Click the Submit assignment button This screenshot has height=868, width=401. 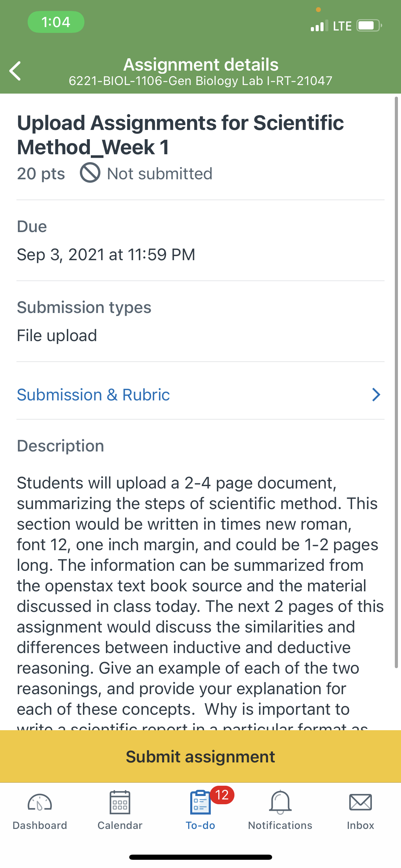pos(200,757)
